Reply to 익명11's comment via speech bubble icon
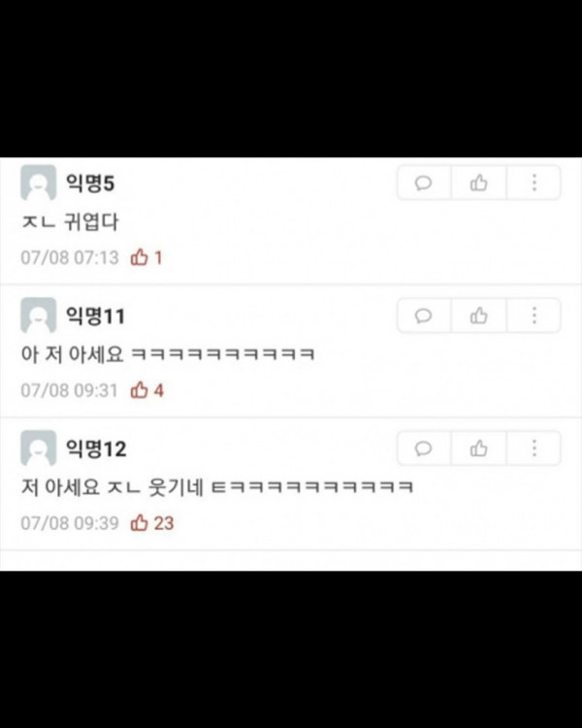582x728 pixels. click(424, 315)
